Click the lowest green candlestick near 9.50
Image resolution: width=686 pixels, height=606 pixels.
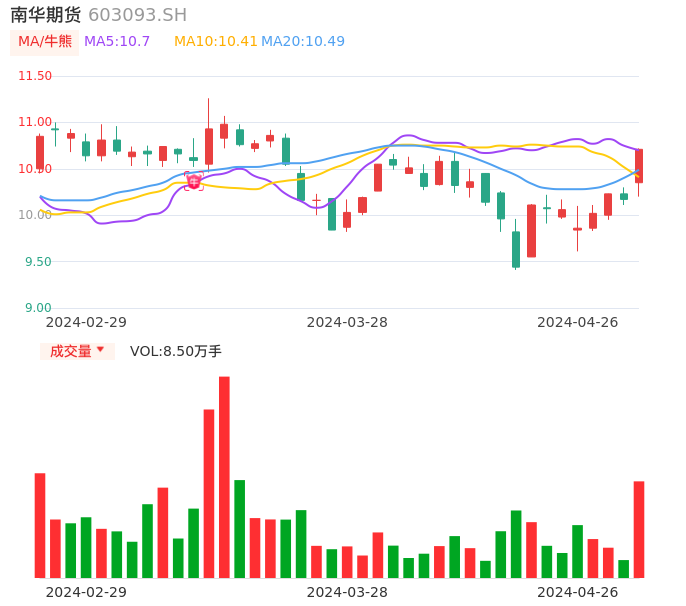point(516,249)
